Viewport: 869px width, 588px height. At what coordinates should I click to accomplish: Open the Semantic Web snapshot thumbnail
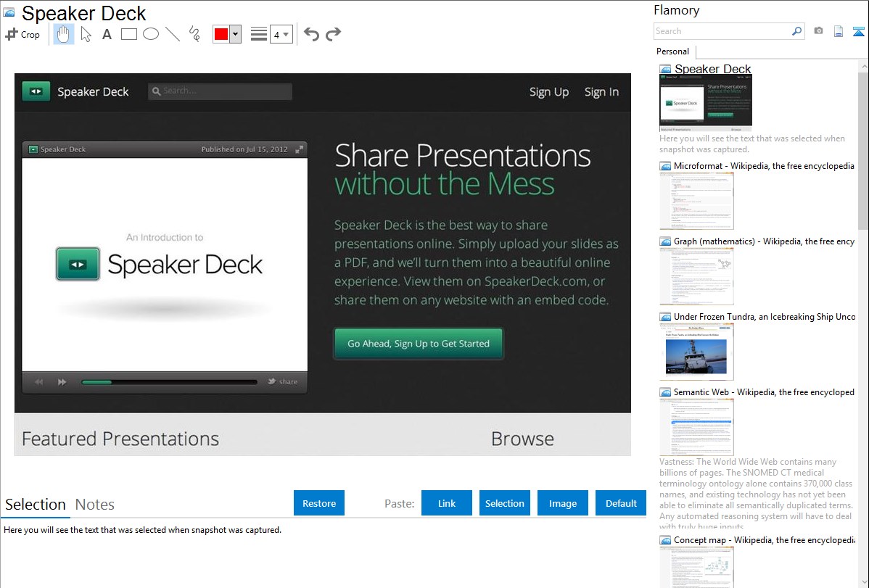[696, 427]
